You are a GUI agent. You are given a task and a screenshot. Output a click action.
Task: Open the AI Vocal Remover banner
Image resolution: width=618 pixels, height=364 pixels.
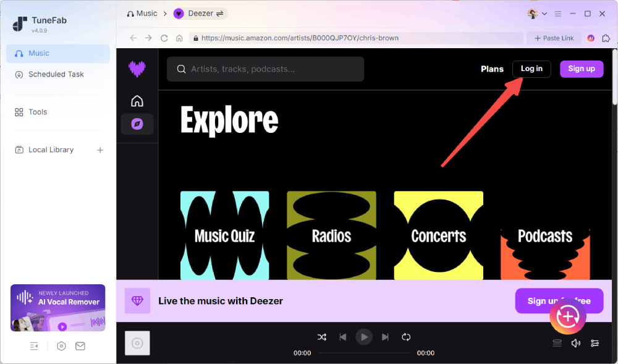click(x=58, y=308)
